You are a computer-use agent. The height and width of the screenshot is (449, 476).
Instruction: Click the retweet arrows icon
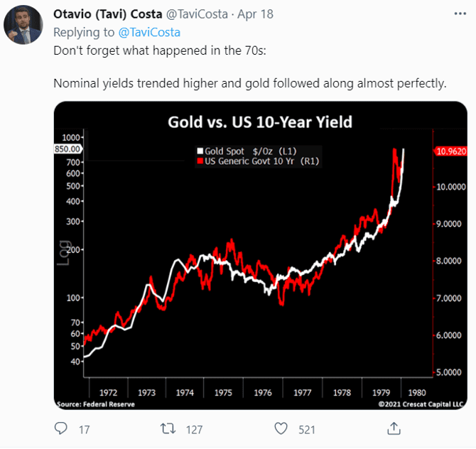(x=169, y=428)
